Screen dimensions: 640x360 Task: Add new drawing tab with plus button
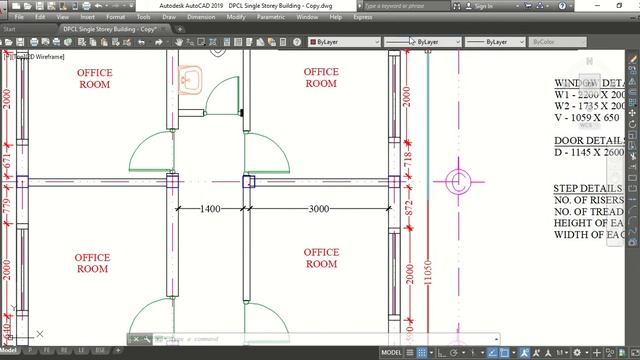180,29
